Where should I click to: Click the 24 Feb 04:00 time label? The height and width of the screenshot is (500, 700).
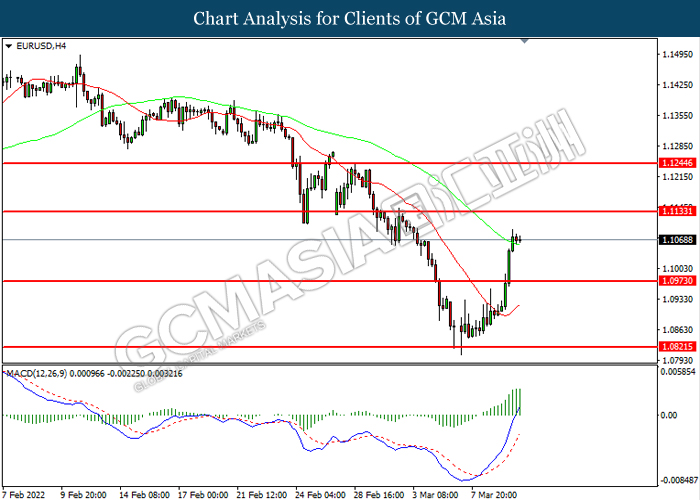[x=320, y=495]
